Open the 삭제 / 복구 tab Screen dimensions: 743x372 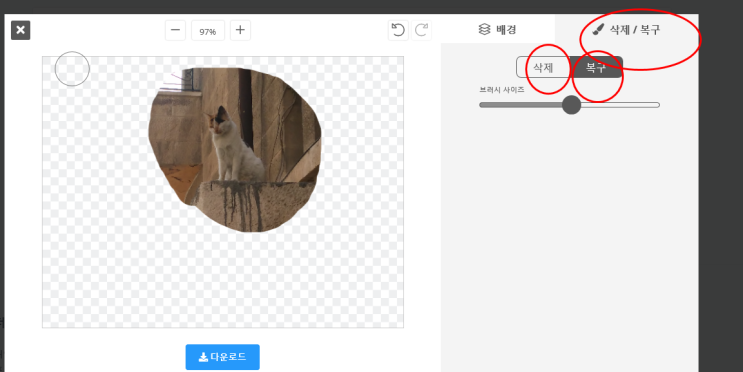(x=626, y=30)
